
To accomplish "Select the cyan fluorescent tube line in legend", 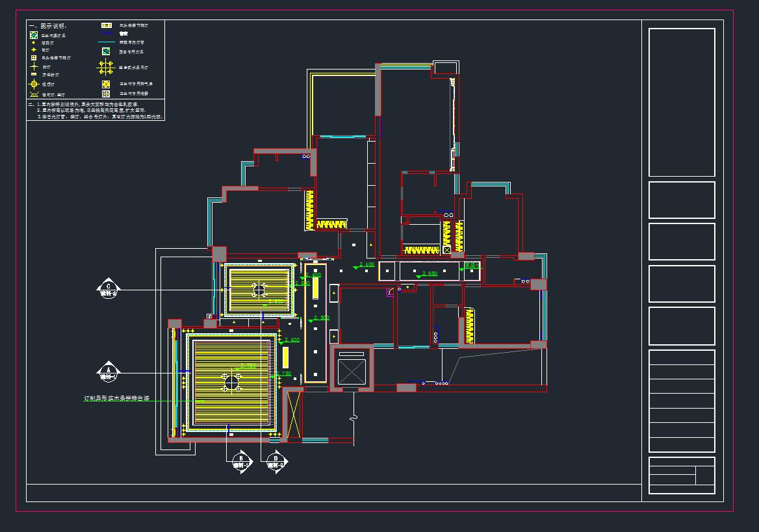I will (105, 42).
